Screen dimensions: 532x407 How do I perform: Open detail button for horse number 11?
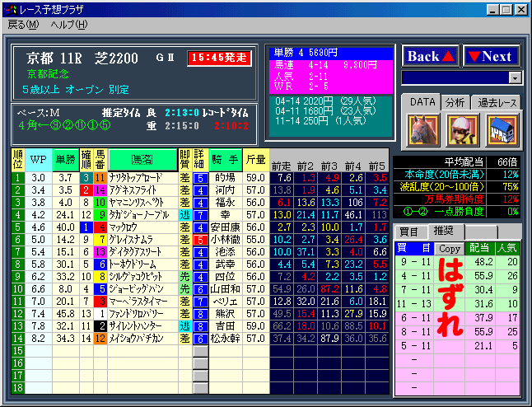[x=200, y=177]
